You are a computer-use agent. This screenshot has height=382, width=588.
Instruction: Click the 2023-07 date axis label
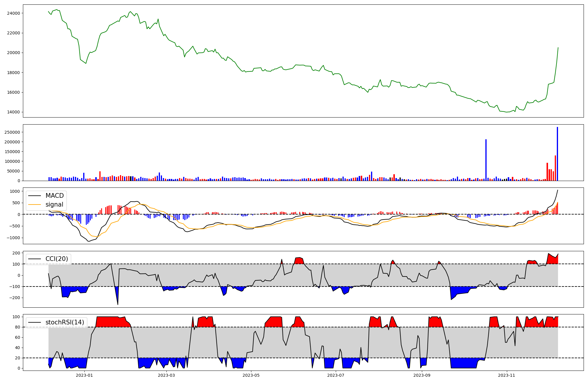point(335,375)
